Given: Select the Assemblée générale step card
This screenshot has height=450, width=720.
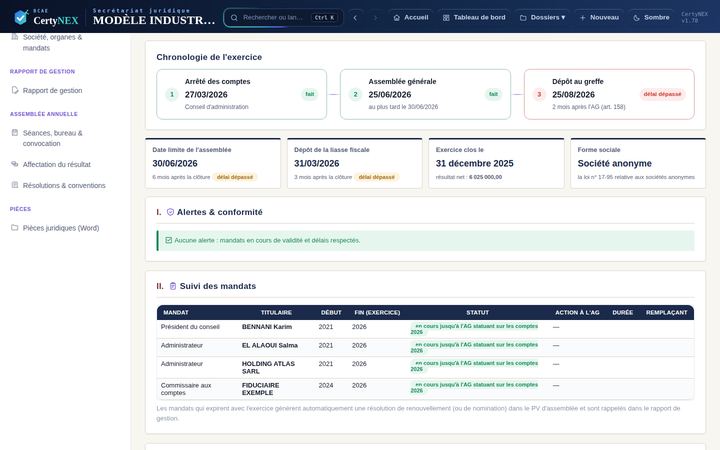Looking at the screenshot, I should click(425, 94).
